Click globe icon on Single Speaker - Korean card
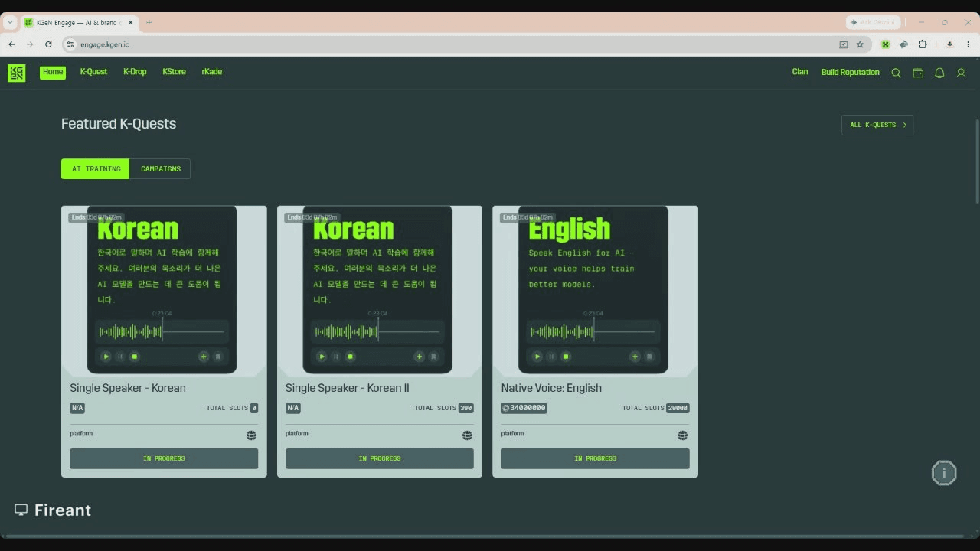This screenshot has width=980, height=551. click(x=251, y=435)
